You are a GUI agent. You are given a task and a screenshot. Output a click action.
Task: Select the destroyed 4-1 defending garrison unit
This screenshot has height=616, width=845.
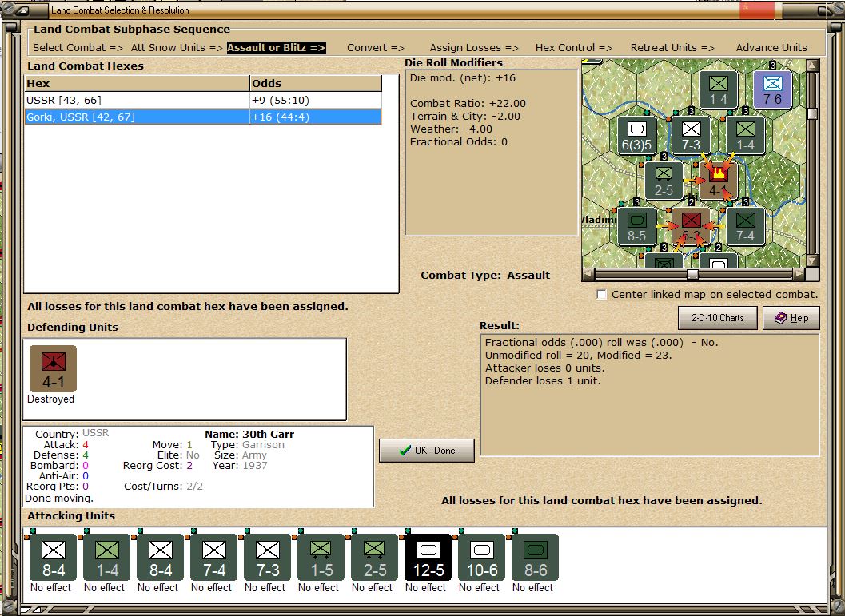(53, 368)
